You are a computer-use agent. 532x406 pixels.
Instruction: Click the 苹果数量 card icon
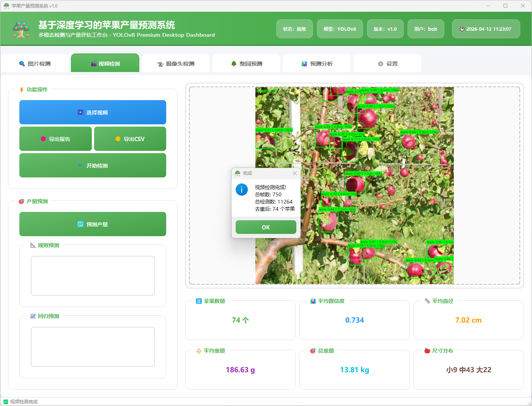click(199, 301)
